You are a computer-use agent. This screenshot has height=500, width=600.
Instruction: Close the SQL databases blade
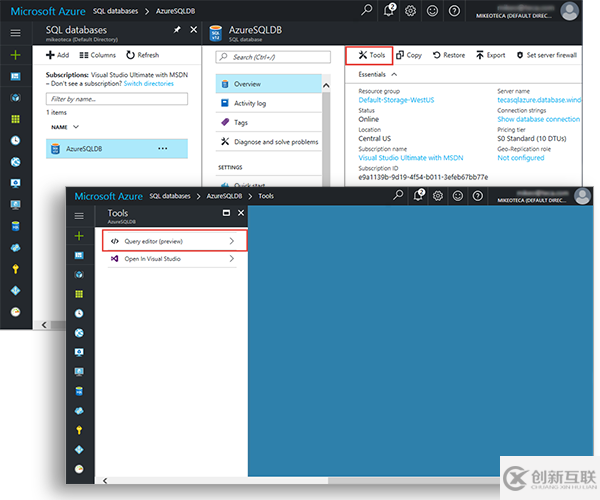(x=194, y=30)
